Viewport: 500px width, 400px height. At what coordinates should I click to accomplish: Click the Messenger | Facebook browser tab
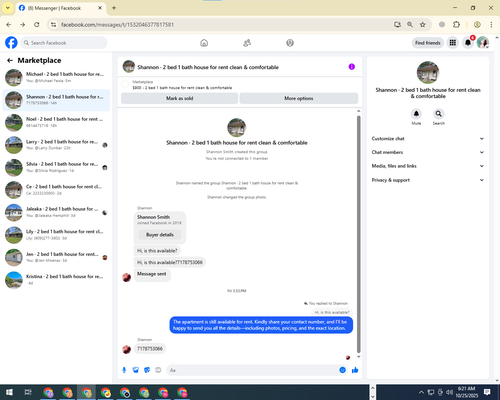[61, 8]
